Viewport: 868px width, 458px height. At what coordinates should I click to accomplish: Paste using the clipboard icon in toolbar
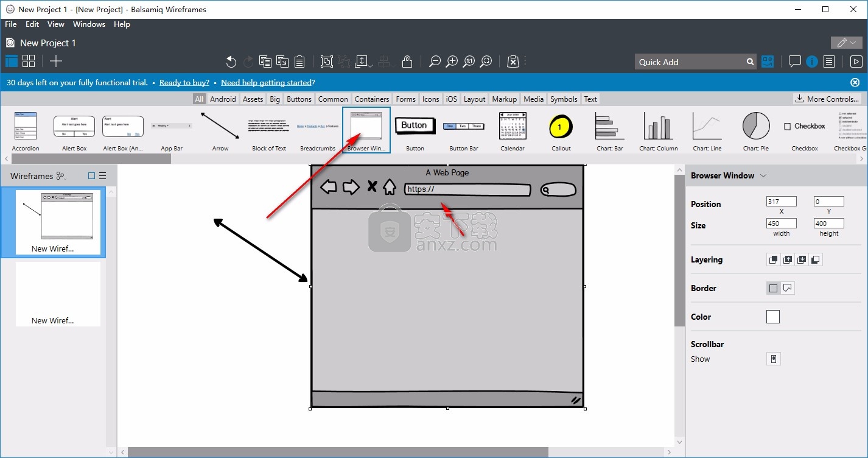(x=299, y=62)
